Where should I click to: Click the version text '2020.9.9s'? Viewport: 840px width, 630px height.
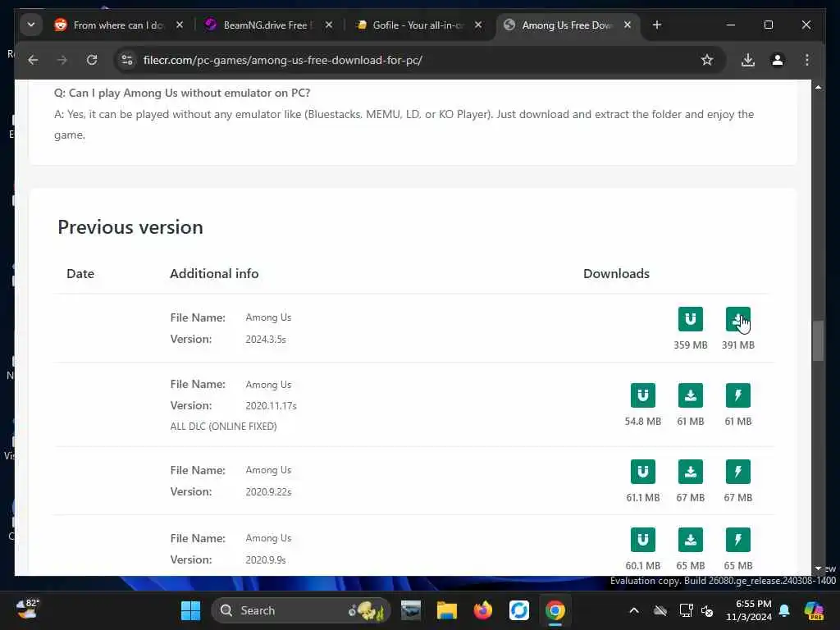point(266,559)
